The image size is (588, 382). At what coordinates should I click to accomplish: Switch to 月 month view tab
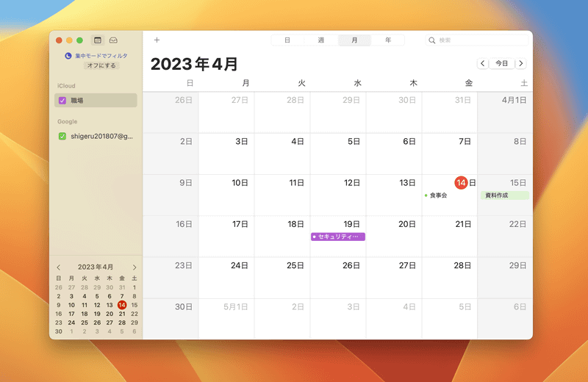(x=354, y=40)
